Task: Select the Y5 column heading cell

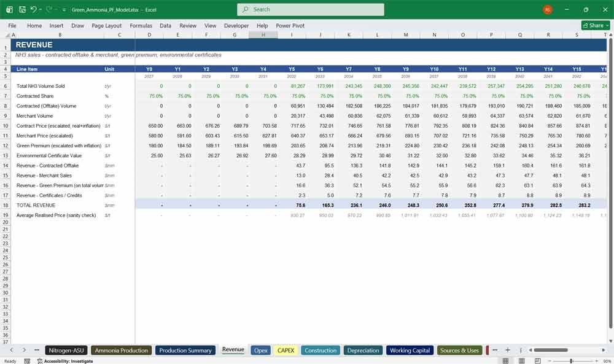Action: (x=292, y=69)
